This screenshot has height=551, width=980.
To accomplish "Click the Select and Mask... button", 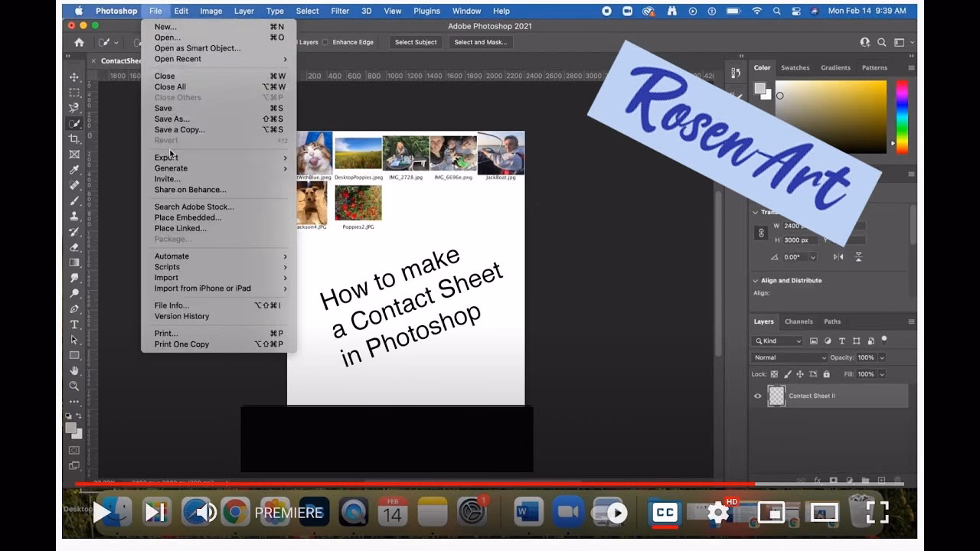I will point(480,42).
